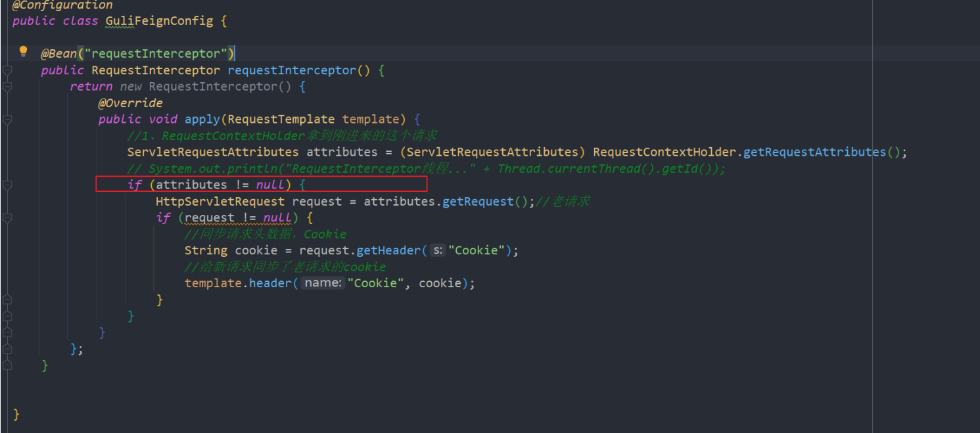Collapse fold marker beside apply(RequestTemplate template) method

(7, 120)
